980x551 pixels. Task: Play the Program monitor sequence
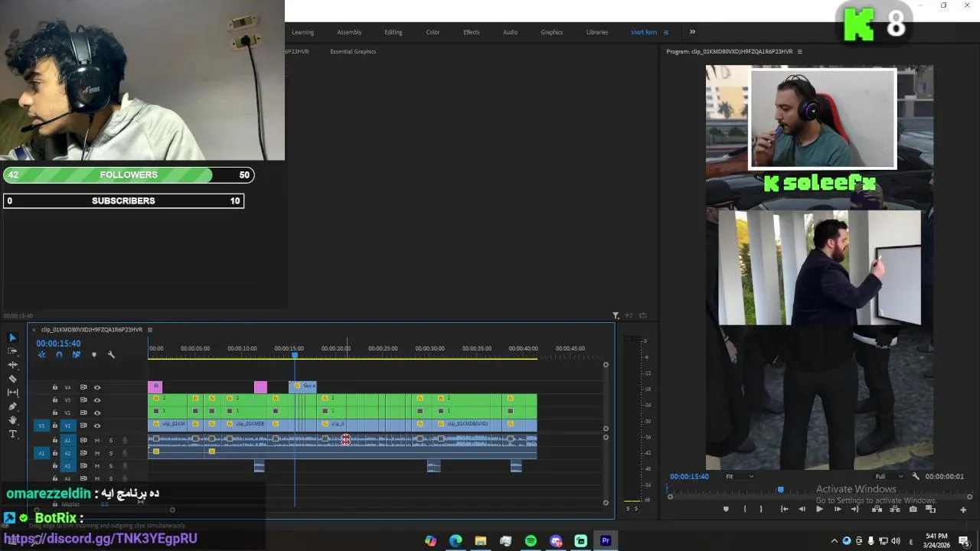819,509
